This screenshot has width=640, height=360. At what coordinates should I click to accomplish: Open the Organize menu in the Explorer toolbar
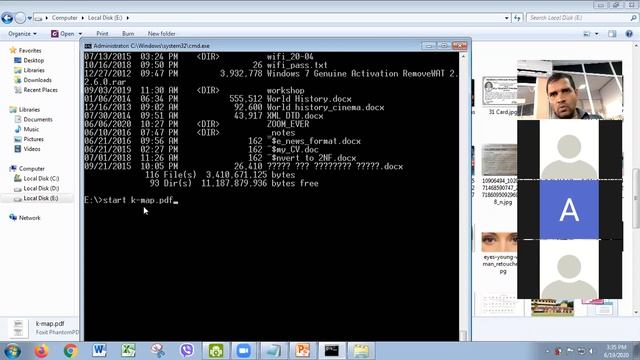coord(22,33)
